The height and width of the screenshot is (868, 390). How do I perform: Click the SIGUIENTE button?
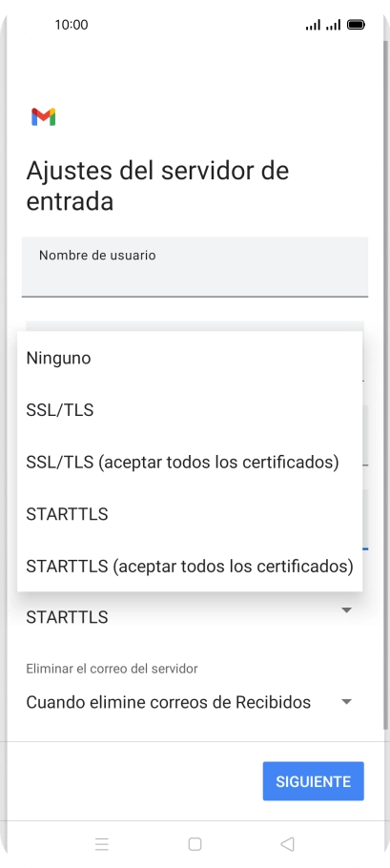[313, 781]
